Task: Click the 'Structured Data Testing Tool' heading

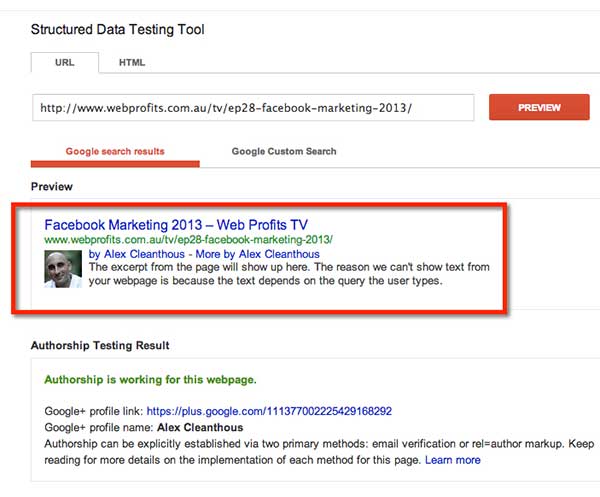Action: tap(117, 29)
